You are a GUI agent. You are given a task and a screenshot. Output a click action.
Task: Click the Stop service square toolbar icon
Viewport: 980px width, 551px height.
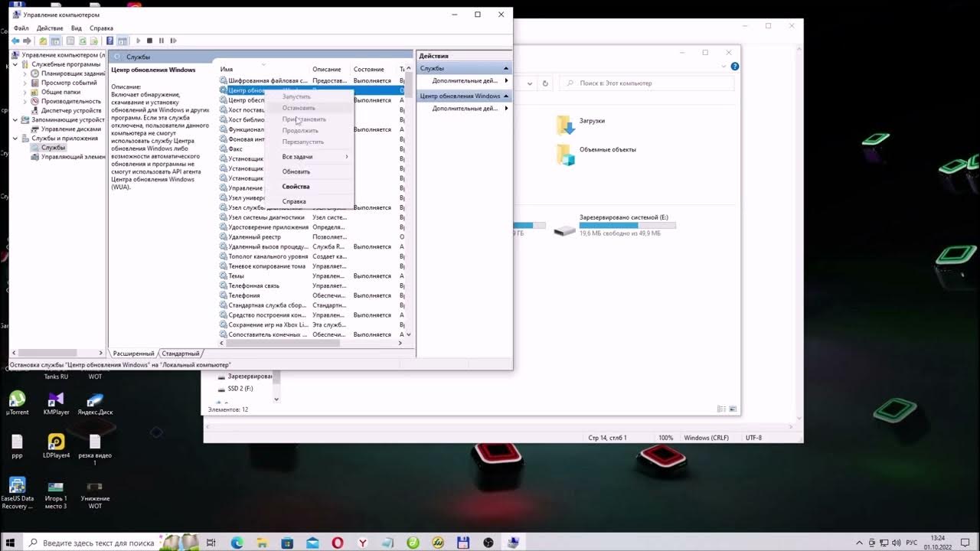(149, 41)
